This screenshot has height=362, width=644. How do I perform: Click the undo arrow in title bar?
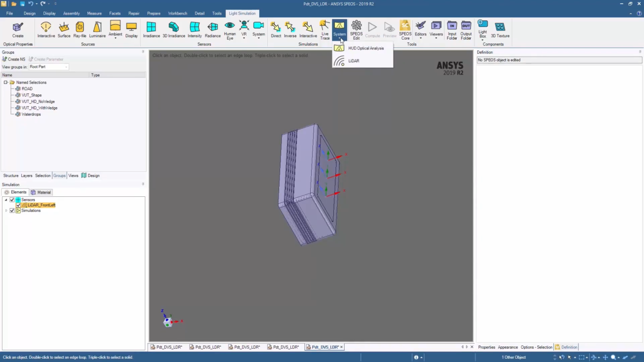[x=31, y=4]
